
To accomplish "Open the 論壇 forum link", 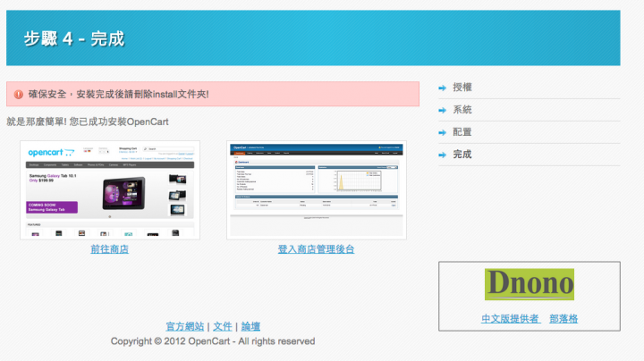I will (250, 326).
